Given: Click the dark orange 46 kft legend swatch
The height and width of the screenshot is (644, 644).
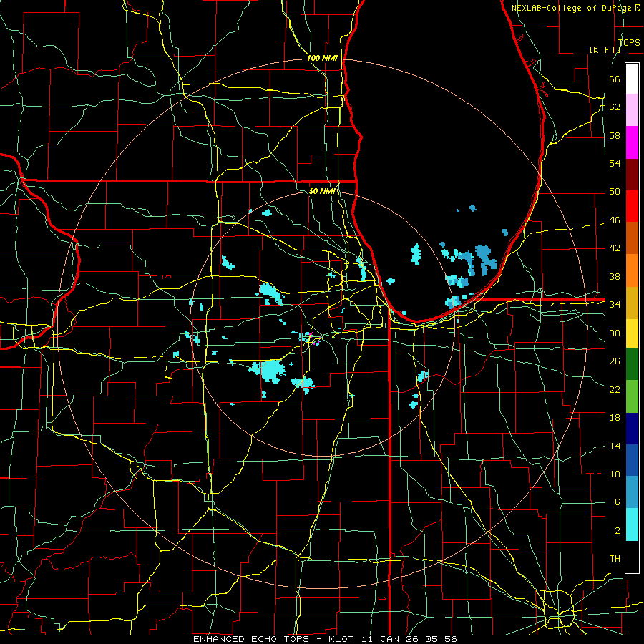Looking at the screenshot, I should [632, 238].
